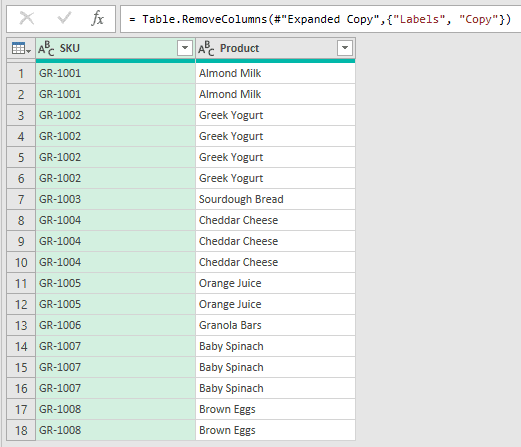
Task: Select row number 14
Action: pyautogui.click(x=21, y=346)
